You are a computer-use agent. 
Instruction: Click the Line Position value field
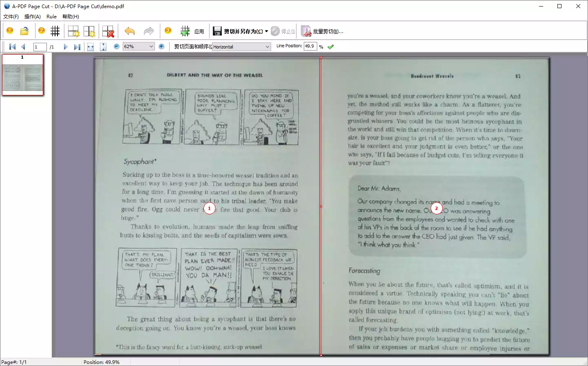310,46
